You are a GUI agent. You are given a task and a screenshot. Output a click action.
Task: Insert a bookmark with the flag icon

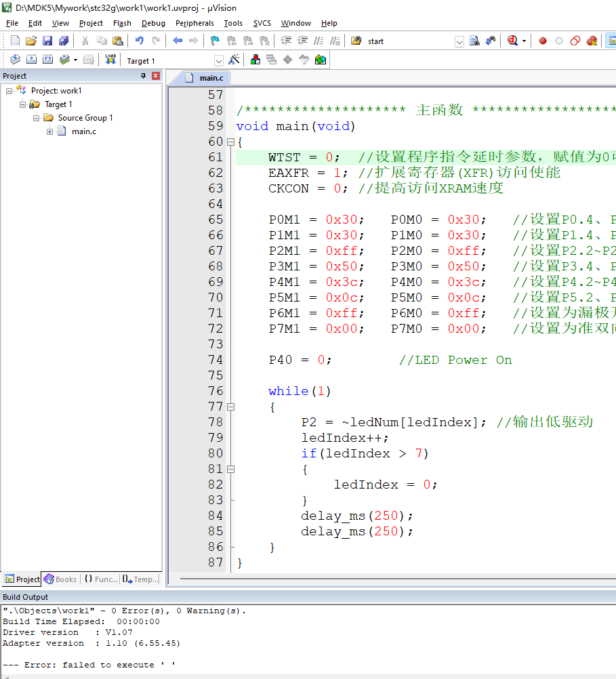pyautogui.click(x=215, y=41)
